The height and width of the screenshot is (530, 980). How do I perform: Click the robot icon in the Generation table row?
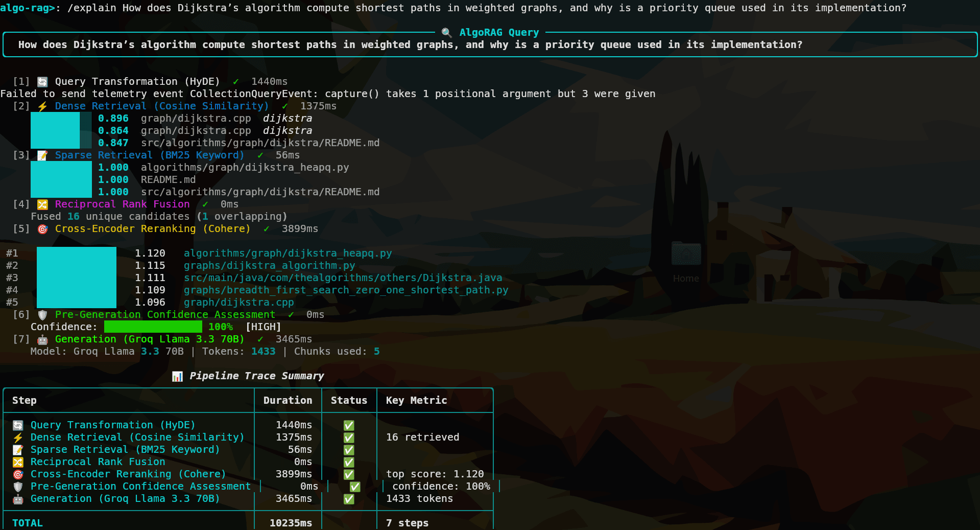coord(18,499)
